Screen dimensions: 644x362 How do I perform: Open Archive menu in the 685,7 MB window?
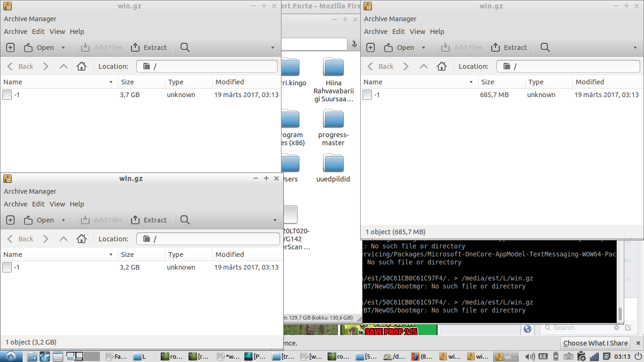(375, 32)
